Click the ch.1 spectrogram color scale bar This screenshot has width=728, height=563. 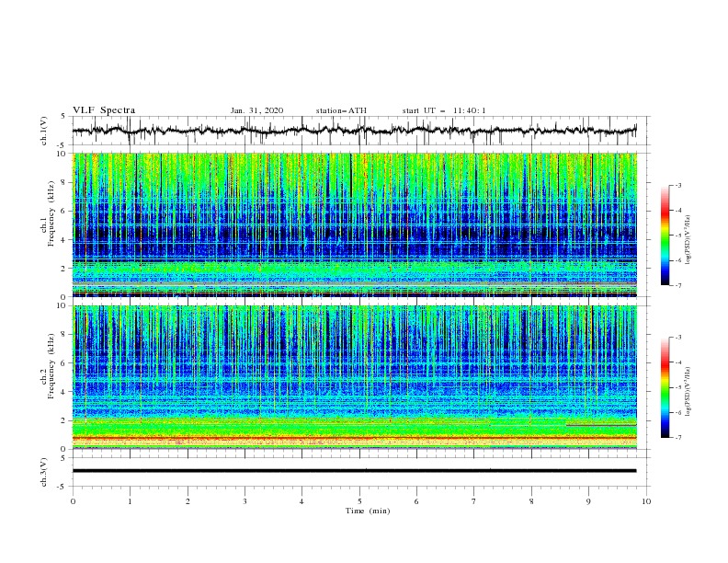point(665,236)
